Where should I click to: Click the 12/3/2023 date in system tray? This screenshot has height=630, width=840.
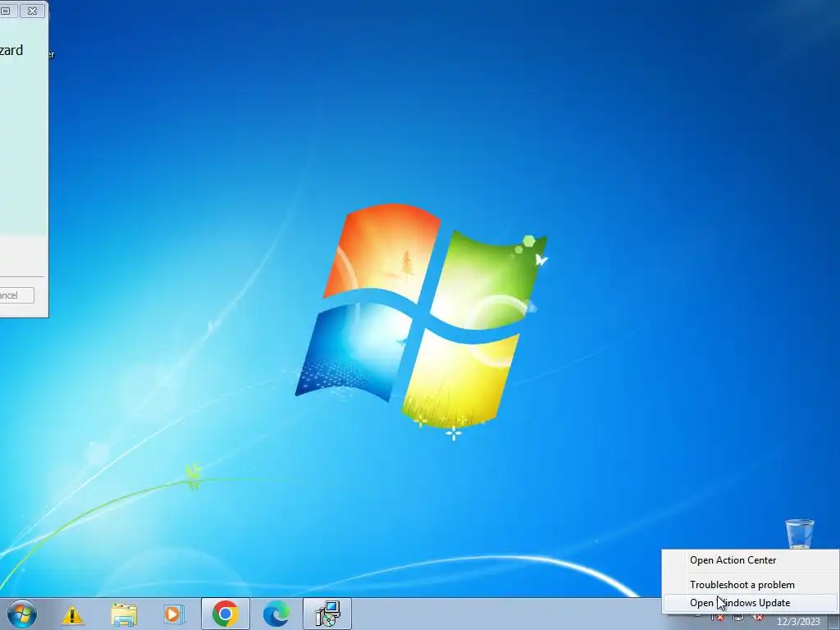click(x=798, y=622)
